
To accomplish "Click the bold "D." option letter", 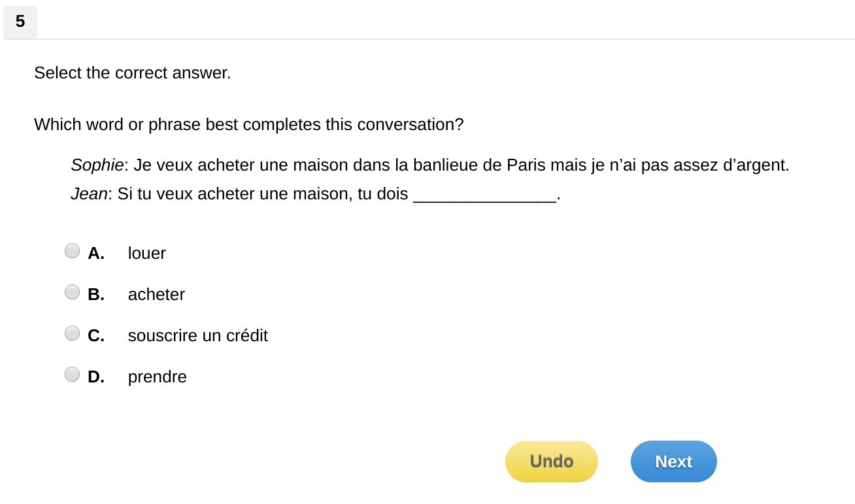I will coord(96,377).
